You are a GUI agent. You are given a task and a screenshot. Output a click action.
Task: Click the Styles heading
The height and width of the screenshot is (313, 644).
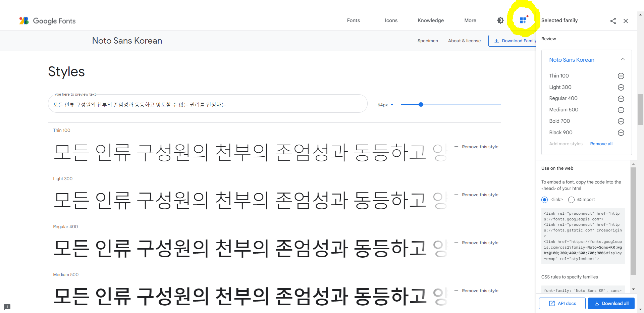[66, 72]
